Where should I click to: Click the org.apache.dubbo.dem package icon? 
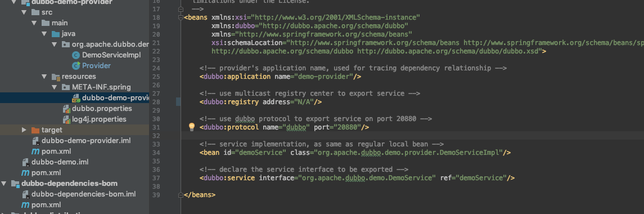pyautogui.click(x=65, y=44)
